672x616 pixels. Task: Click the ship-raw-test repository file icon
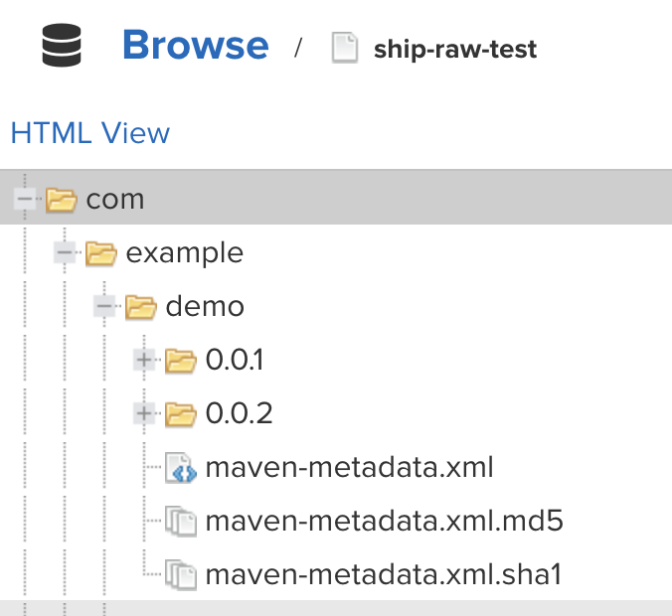pos(344,49)
